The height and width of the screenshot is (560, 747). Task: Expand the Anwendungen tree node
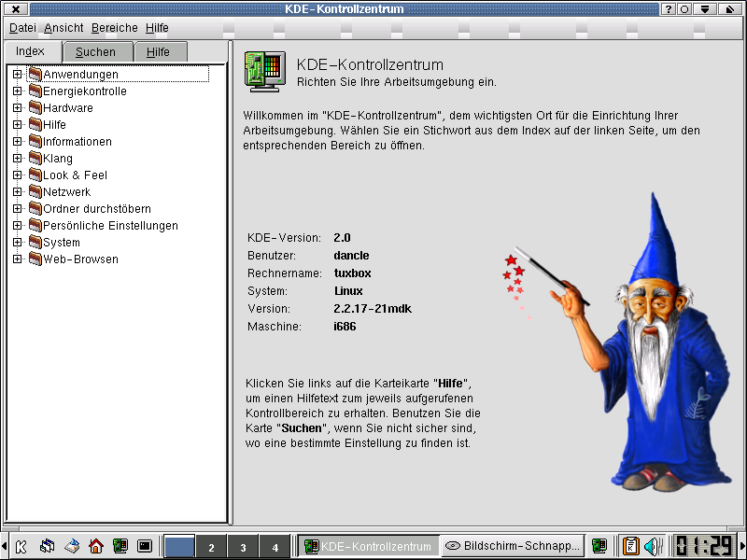point(17,75)
